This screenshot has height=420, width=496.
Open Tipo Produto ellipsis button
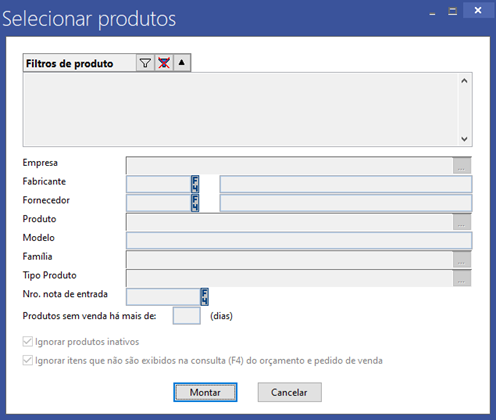[462, 278]
